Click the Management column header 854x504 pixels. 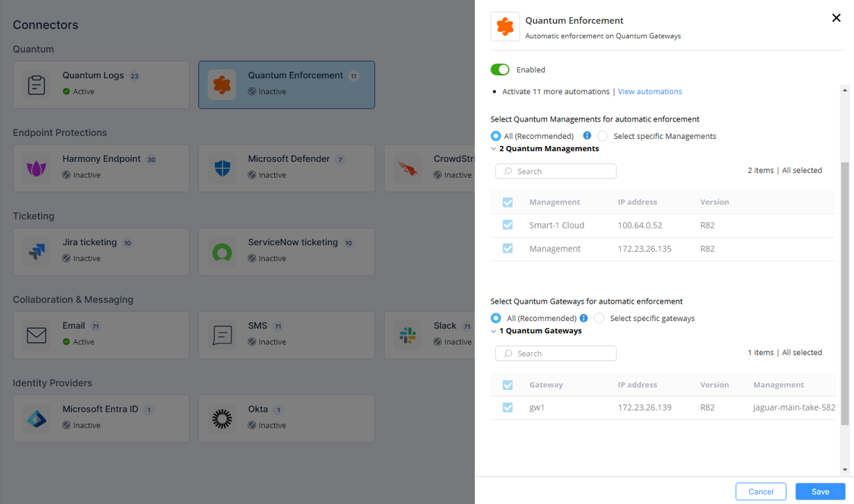point(554,202)
